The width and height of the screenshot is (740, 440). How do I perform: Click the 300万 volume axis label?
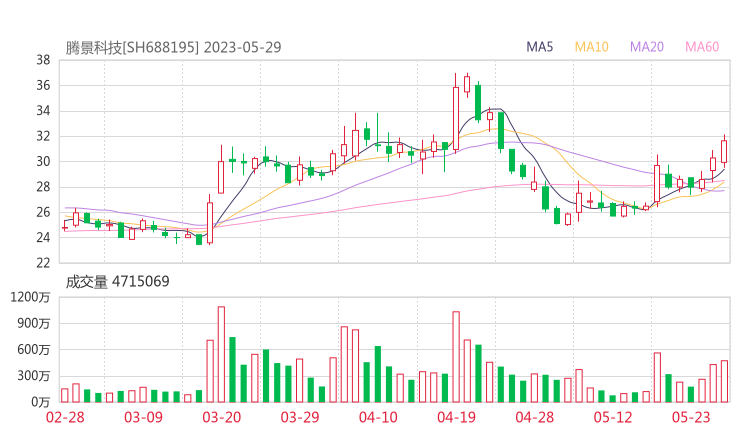34,376
